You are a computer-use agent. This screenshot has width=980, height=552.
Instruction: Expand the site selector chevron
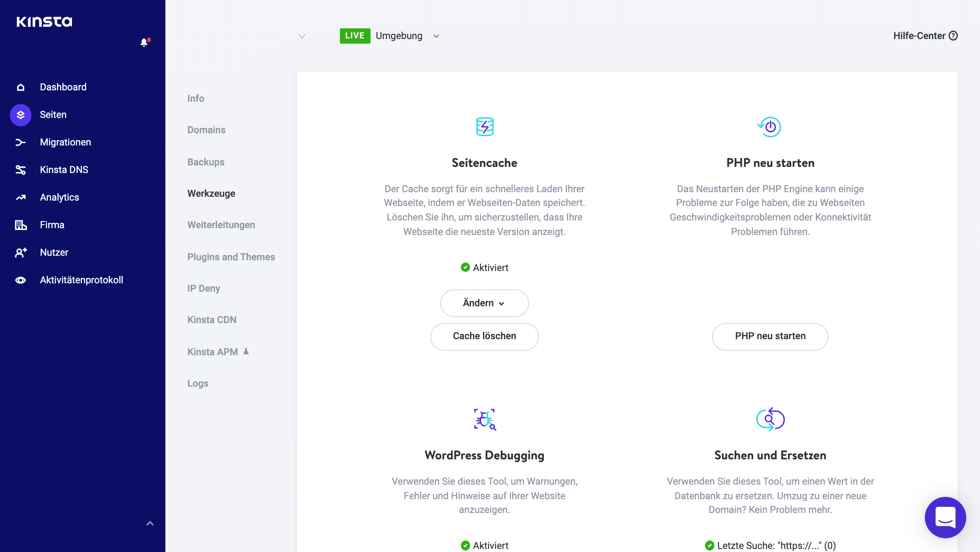point(302,36)
